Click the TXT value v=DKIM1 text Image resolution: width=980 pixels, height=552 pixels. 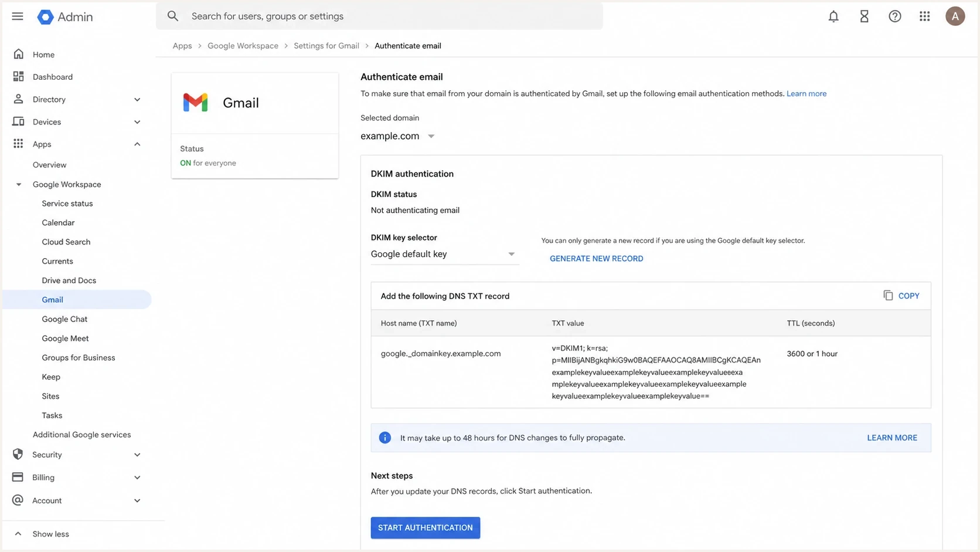coord(656,372)
